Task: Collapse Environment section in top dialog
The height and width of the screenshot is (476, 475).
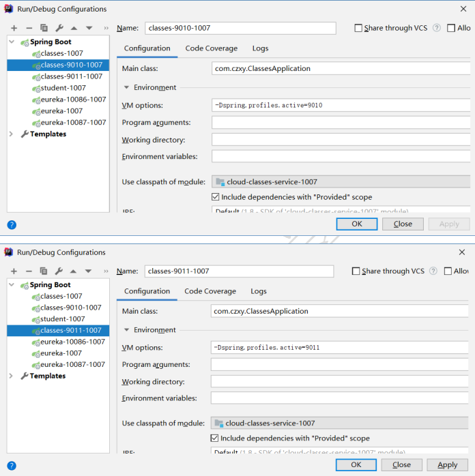Action: click(x=126, y=87)
